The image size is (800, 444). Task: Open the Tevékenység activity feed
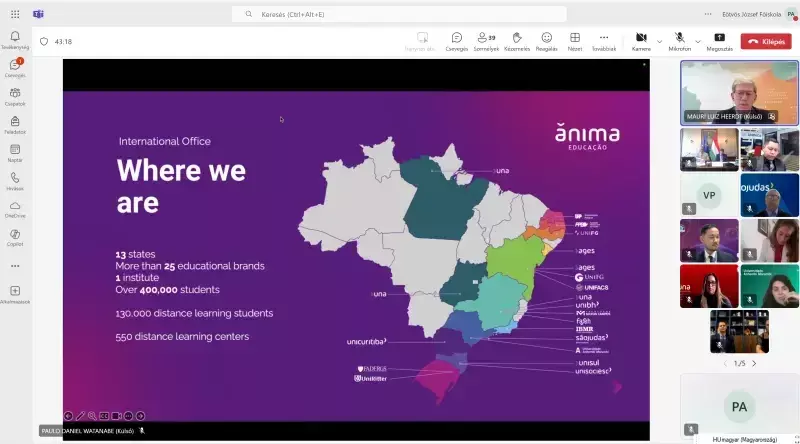[x=15, y=40]
